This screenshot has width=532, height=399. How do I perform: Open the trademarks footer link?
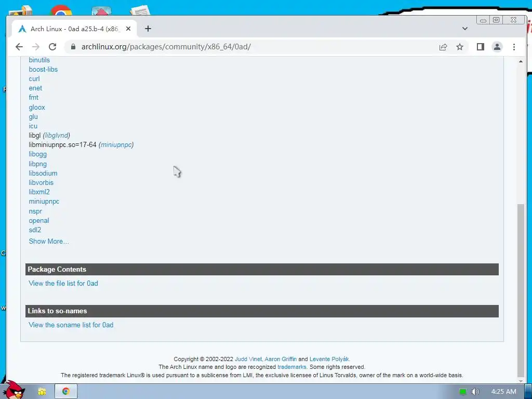coord(292,367)
